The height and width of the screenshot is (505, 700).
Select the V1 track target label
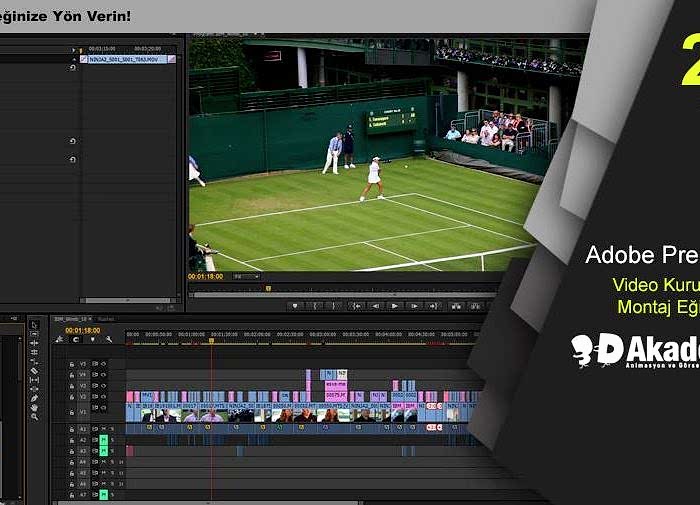[x=83, y=413]
